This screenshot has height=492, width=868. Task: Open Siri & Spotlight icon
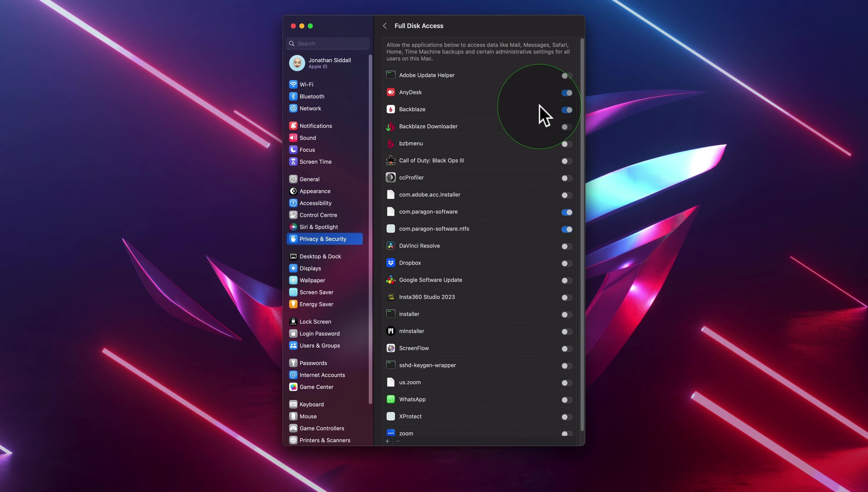click(x=293, y=227)
